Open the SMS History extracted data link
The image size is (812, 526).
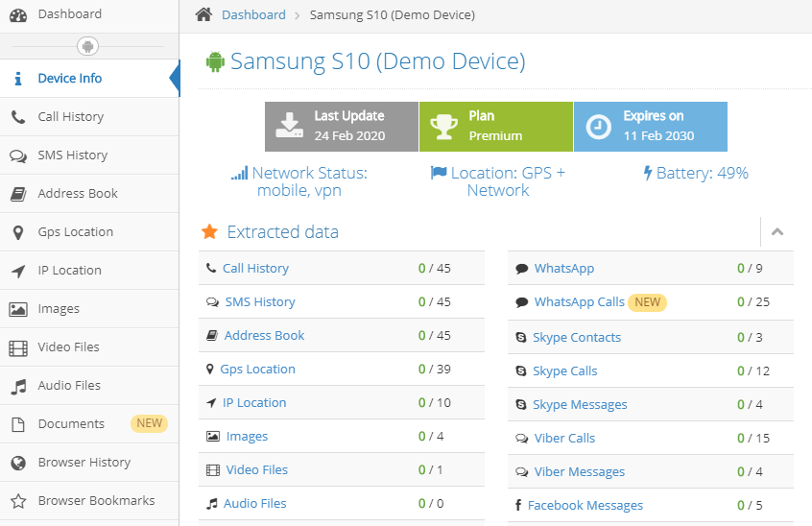[x=260, y=301]
